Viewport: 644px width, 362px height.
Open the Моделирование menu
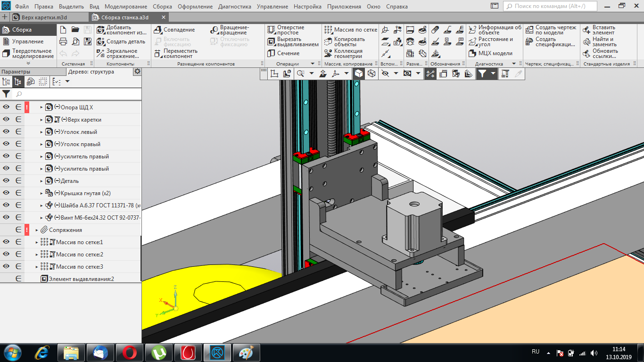click(x=125, y=7)
